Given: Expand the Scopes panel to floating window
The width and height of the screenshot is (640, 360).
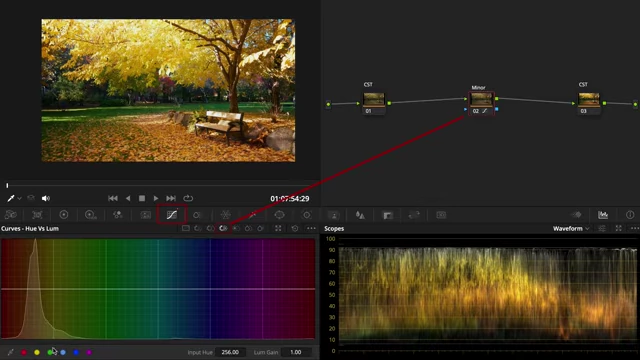Looking at the screenshot, I should click(x=619, y=229).
